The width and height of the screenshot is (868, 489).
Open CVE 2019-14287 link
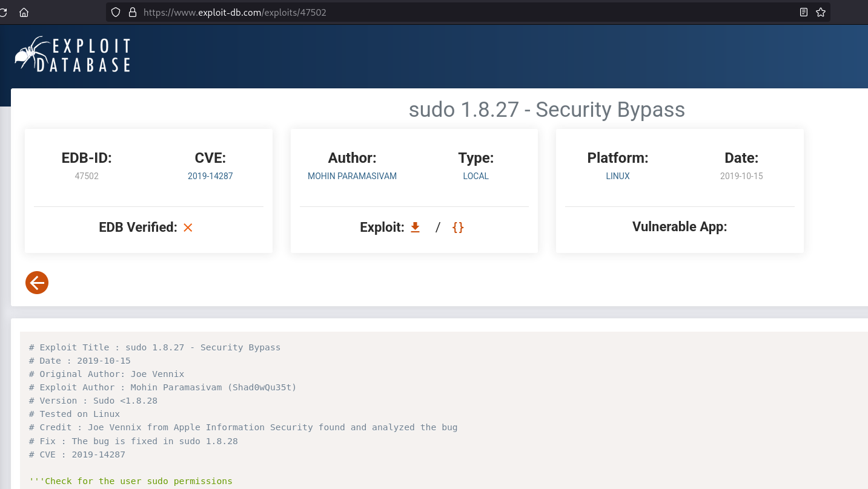210,176
